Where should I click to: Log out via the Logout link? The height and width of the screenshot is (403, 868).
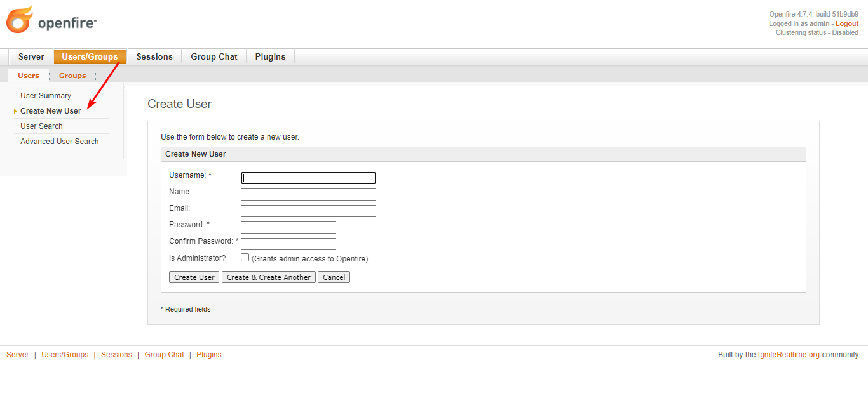click(x=847, y=23)
